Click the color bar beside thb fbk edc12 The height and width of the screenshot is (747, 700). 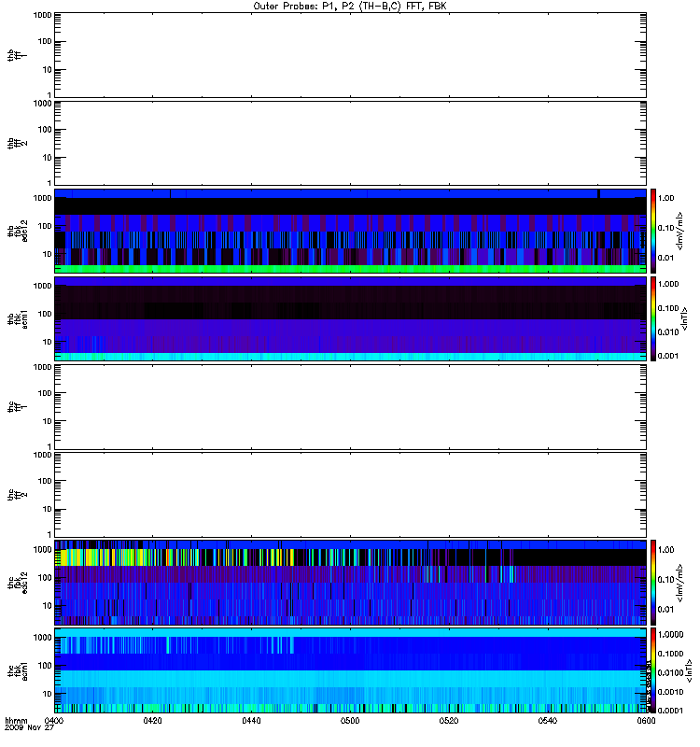[653, 231]
